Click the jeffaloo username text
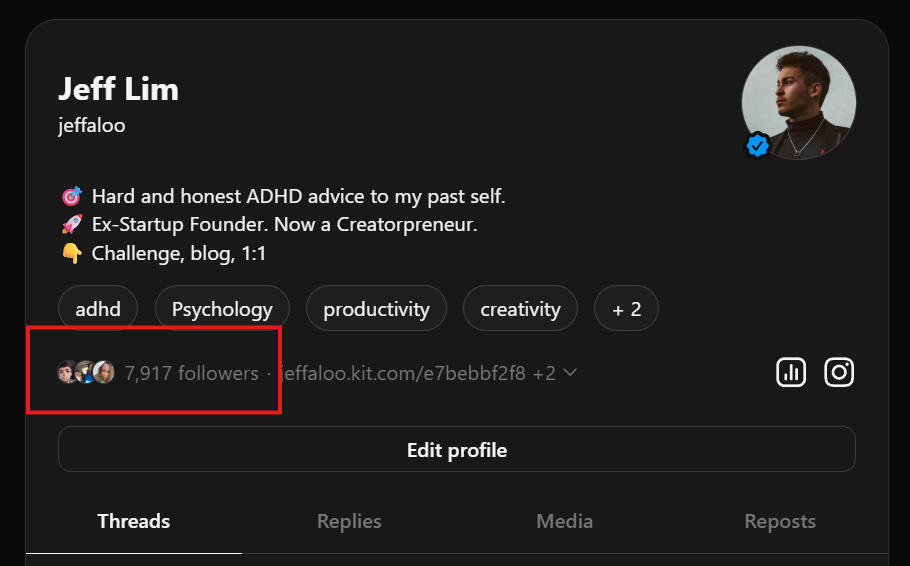 (92, 126)
